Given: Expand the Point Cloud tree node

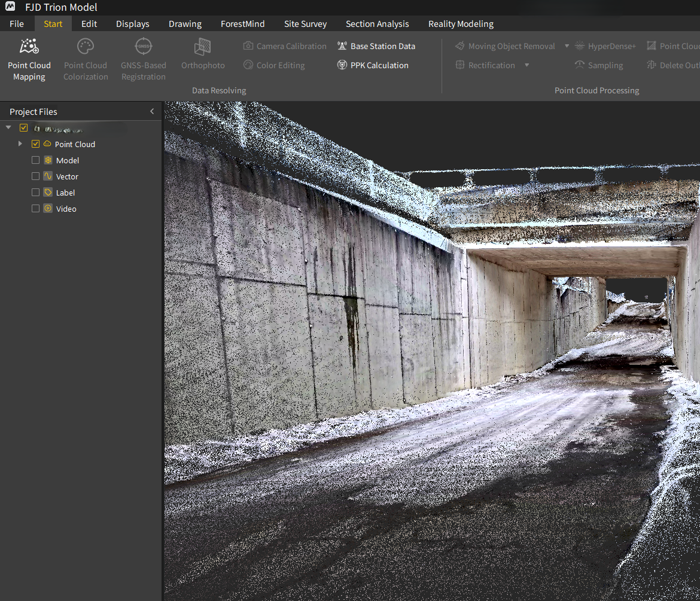Looking at the screenshot, I should (20, 144).
